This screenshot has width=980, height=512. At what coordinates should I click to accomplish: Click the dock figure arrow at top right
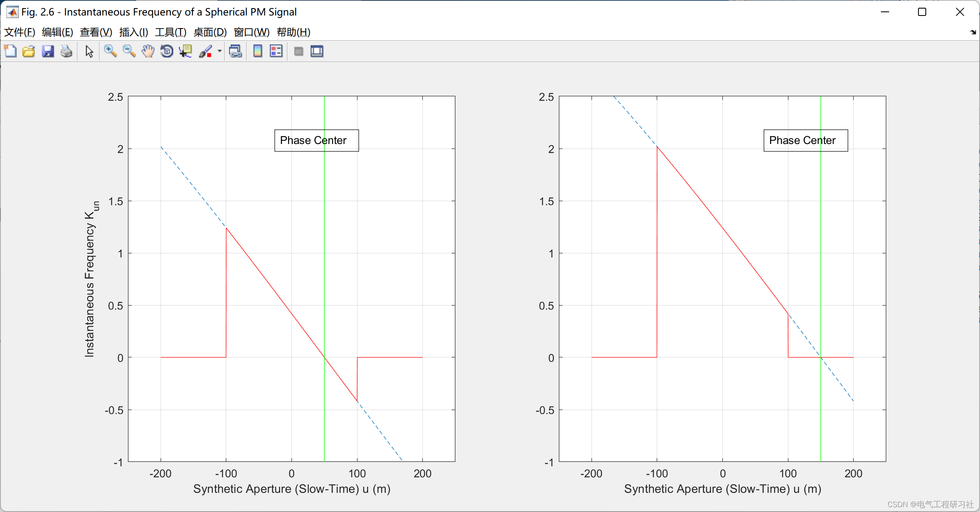[973, 32]
